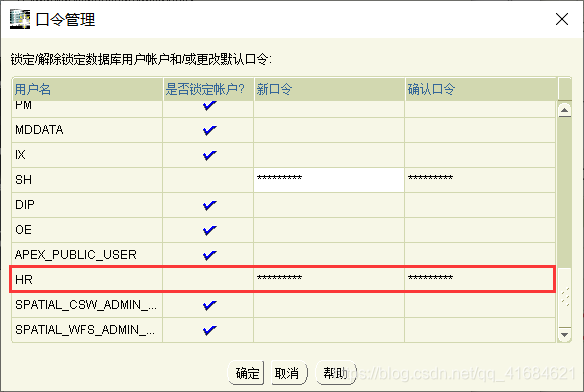Unlock the APEX_PUBLIC_USER account
Screen dimensions: 584x392
coord(209,255)
